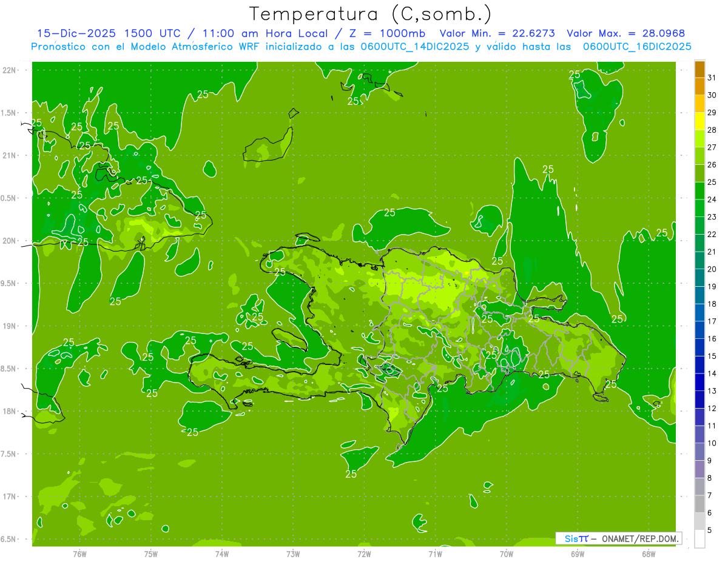Pick the olive-green swatch between 25 and 26

coord(699,173)
